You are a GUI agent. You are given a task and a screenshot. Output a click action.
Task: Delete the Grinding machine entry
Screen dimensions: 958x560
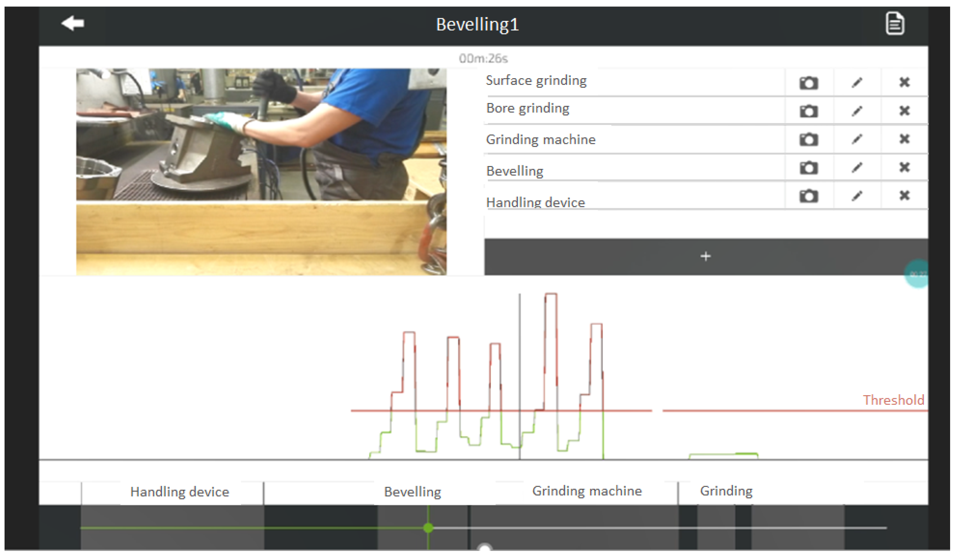[x=904, y=139]
